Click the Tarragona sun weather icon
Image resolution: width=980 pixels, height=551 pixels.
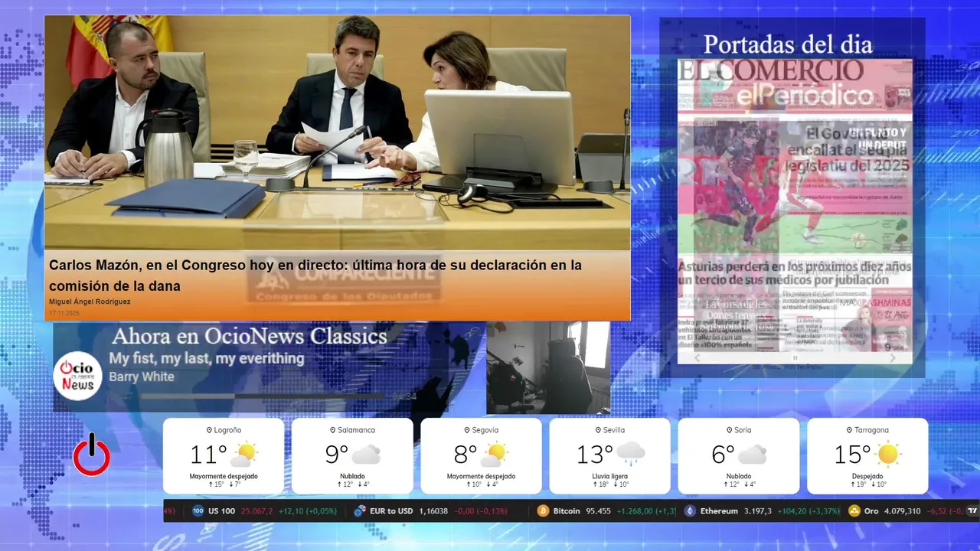pyautogui.click(x=888, y=455)
